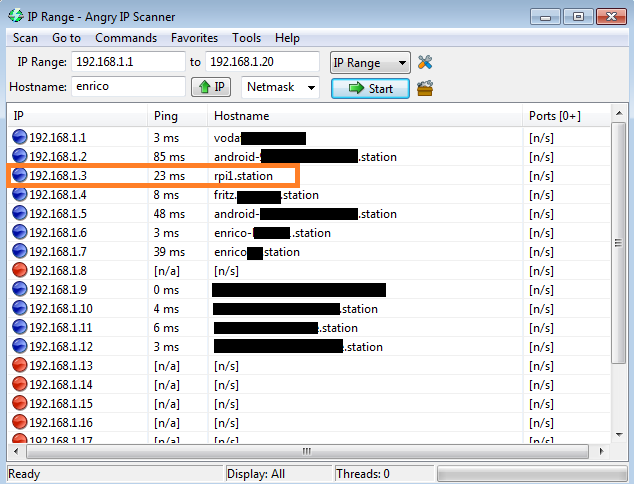
Task: Click the vertical scrollbar thumb of results
Action: coord(618,243)
